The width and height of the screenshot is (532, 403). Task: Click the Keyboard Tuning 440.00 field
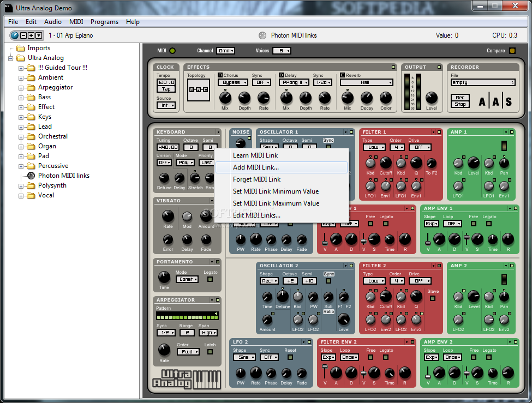pos(168,147)
